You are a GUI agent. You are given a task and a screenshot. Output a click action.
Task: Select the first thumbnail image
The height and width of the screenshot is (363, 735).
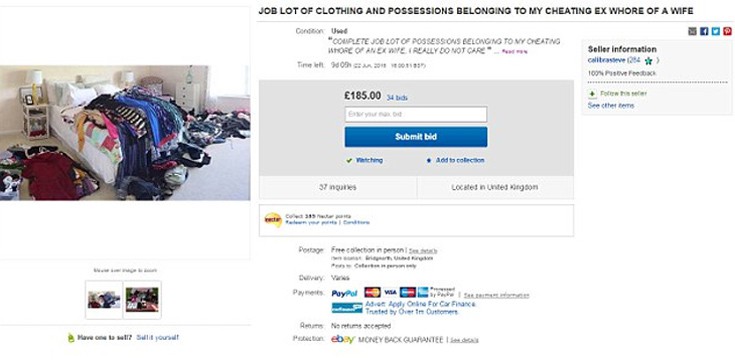pos(104,300)
